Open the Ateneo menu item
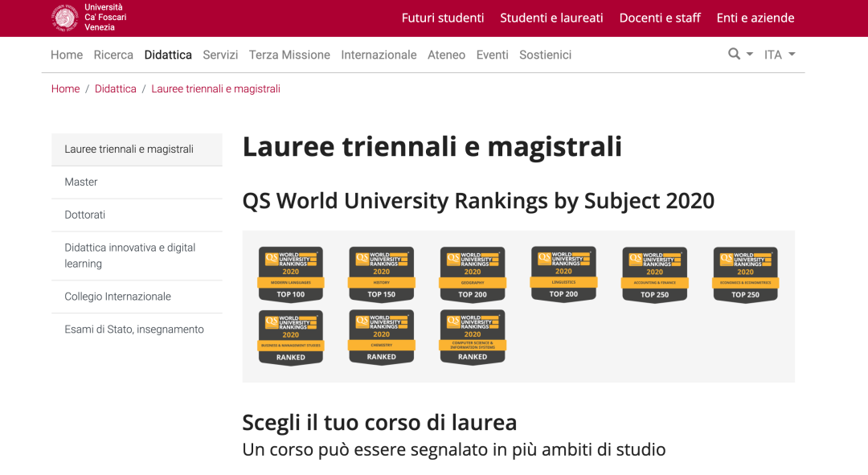 (x=446, y=55)
